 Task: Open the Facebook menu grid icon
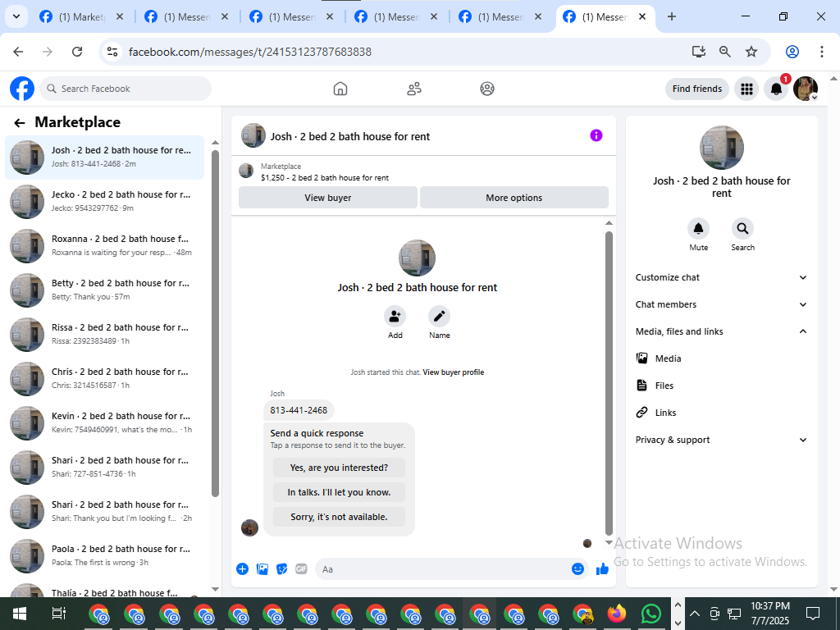click(746, 89)
